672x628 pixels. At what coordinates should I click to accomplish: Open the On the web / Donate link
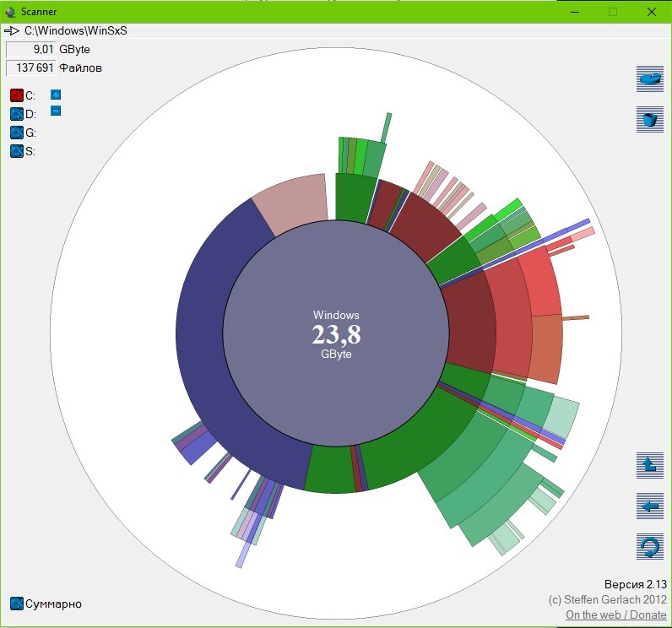click(x=615, y=615)
